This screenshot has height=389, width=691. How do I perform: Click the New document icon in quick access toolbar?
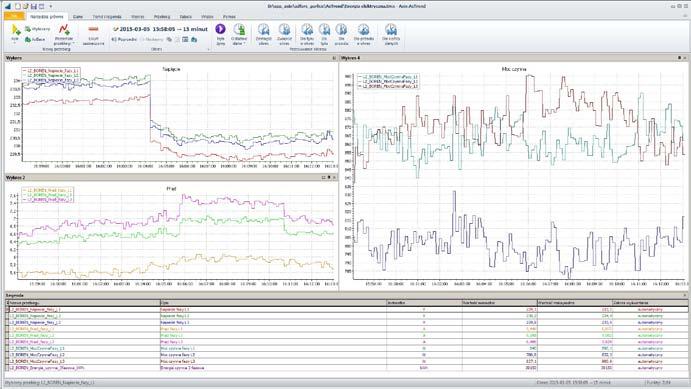[x=18, y=6]
